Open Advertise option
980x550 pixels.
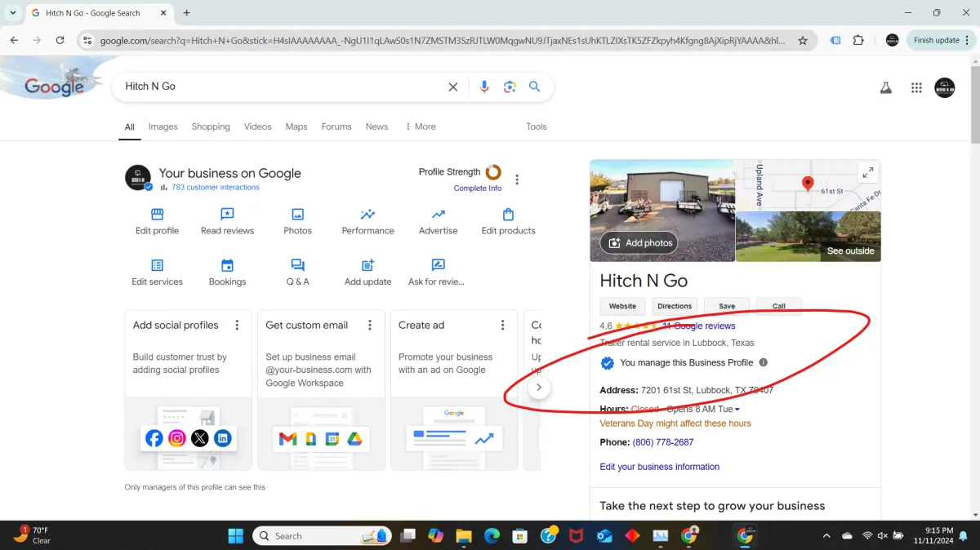(x=439, y=221)
